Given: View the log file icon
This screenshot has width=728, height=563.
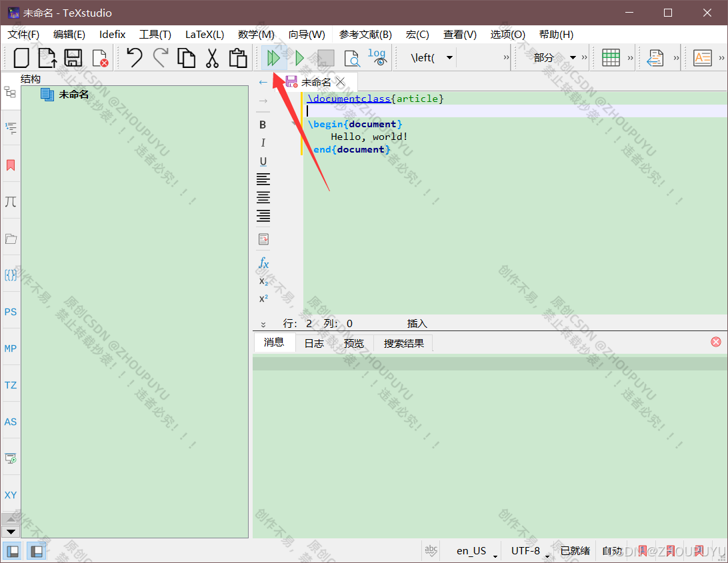Looking at the screenshot, I should pyautogui.click(x=377, y=57).
